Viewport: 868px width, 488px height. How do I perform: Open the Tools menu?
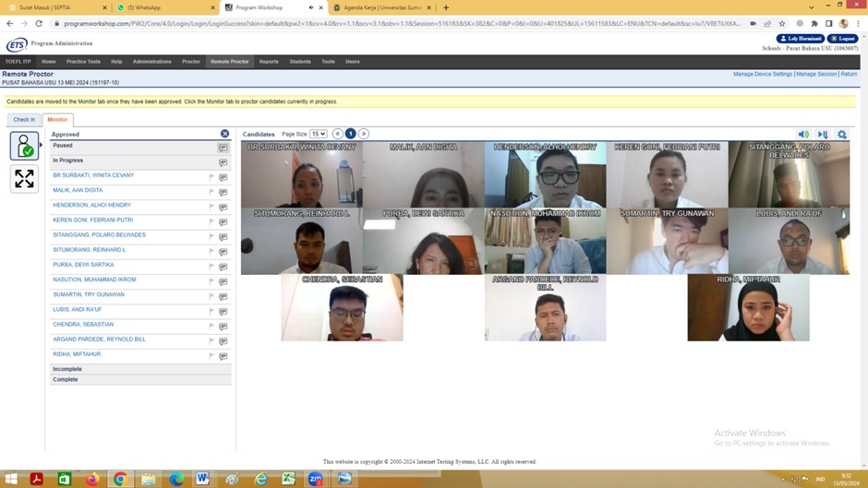click(x=328, y=62)
